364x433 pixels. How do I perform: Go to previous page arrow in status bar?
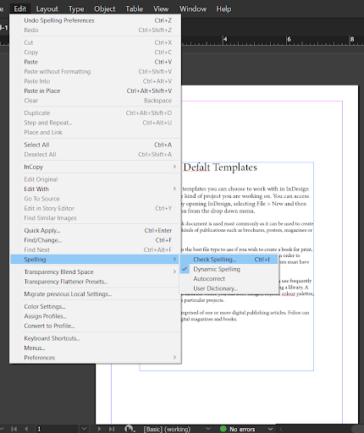tap(26, 429)
